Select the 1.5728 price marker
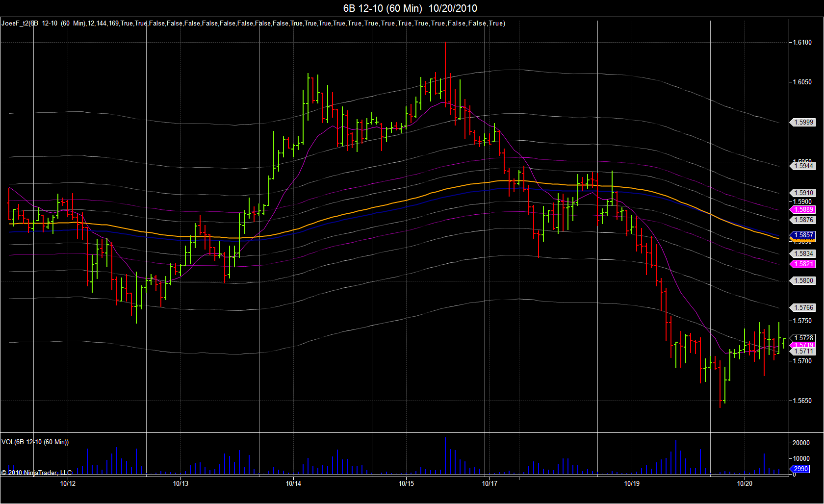Viewport: 824px width, 504px height. [803, 338]
